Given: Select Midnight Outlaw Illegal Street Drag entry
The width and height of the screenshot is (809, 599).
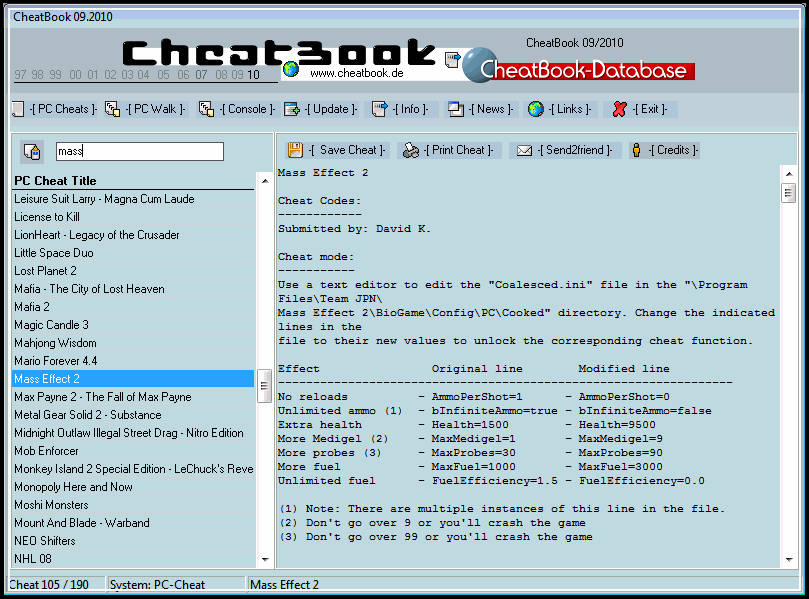Looking at the screenshot, I should [x=133, y=433].
